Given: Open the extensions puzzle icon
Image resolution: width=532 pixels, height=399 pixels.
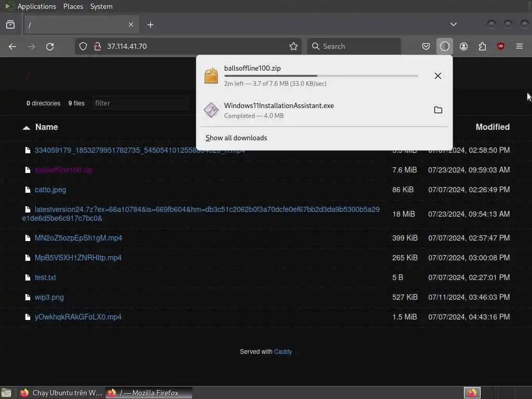Looking at the screenshot, I should [x=482, y=46].
